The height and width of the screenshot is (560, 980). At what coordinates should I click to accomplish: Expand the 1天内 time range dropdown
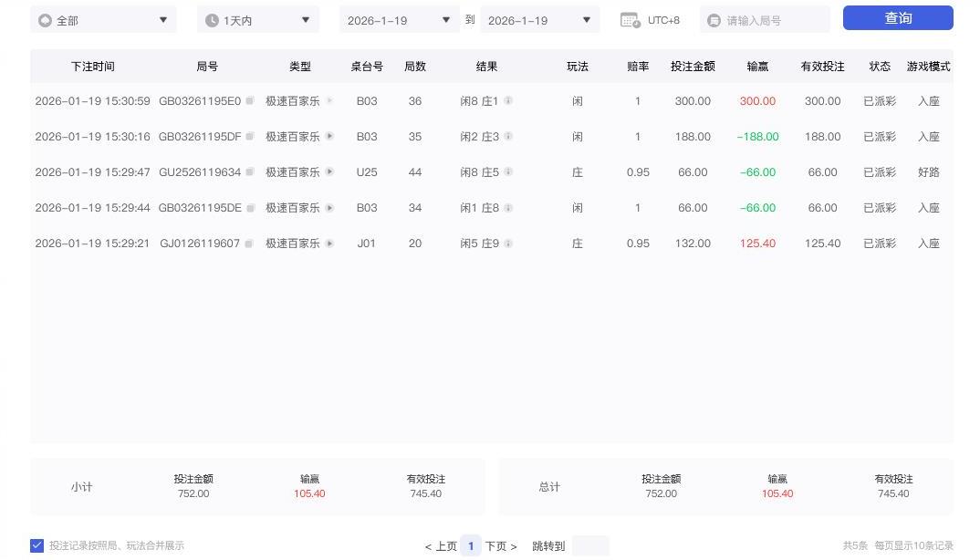[x=258, y=20]
